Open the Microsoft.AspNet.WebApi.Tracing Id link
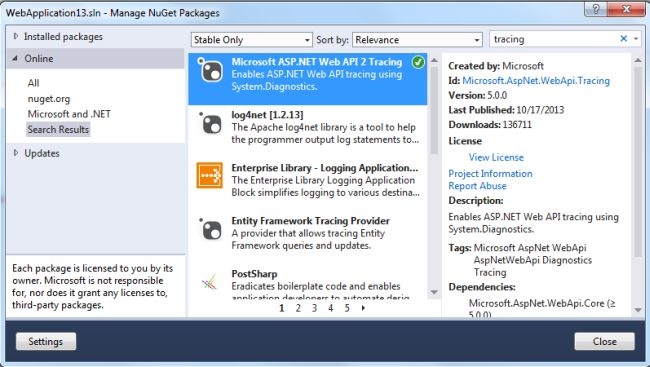This screenshot has height=367, width=650. click(536, 80)
